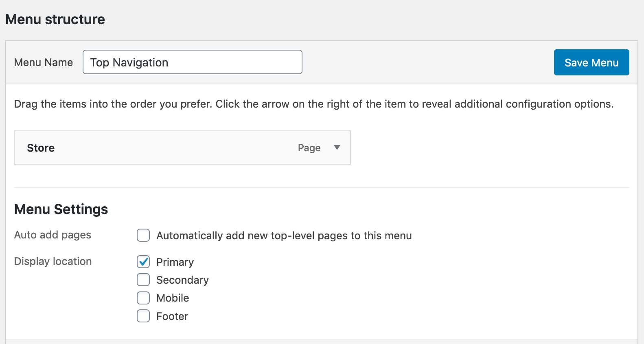Click the Secondary label text

(x=182, y=280)
